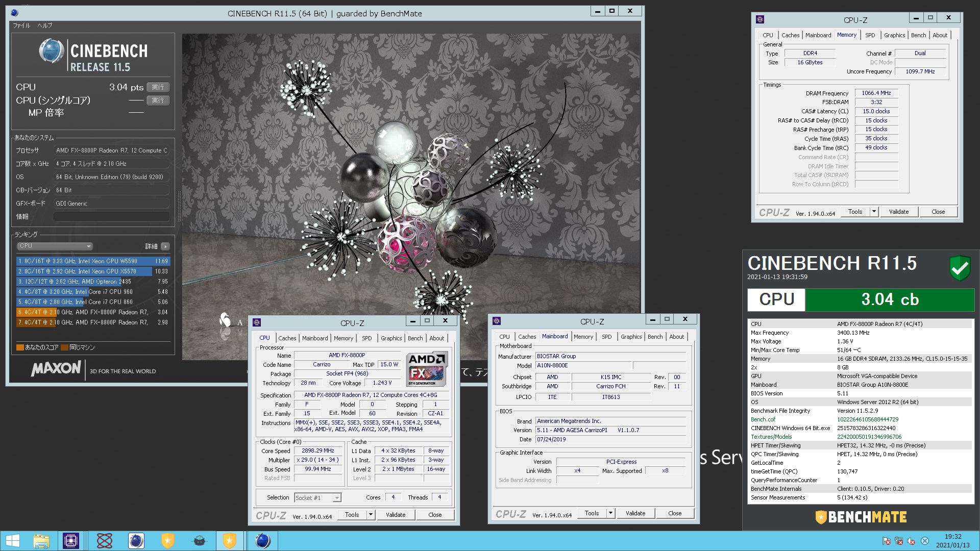980x551 pixels.
Task: Click the muted volume tray icon
Action: tap(912, 541)
